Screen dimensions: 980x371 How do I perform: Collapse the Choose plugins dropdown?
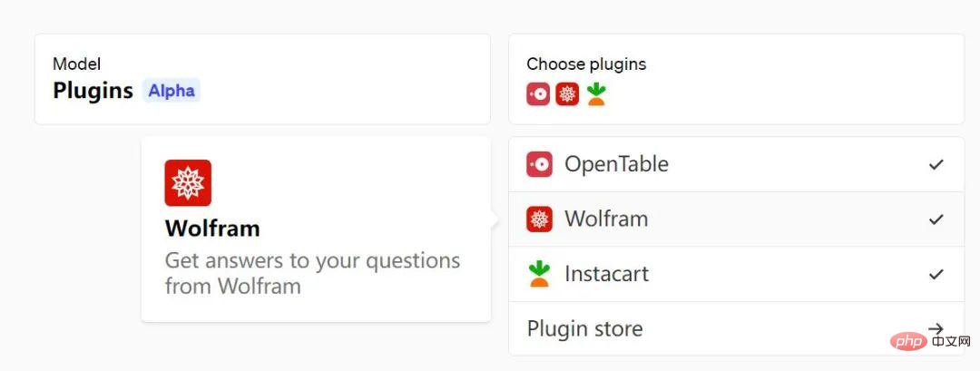(736, 79)
